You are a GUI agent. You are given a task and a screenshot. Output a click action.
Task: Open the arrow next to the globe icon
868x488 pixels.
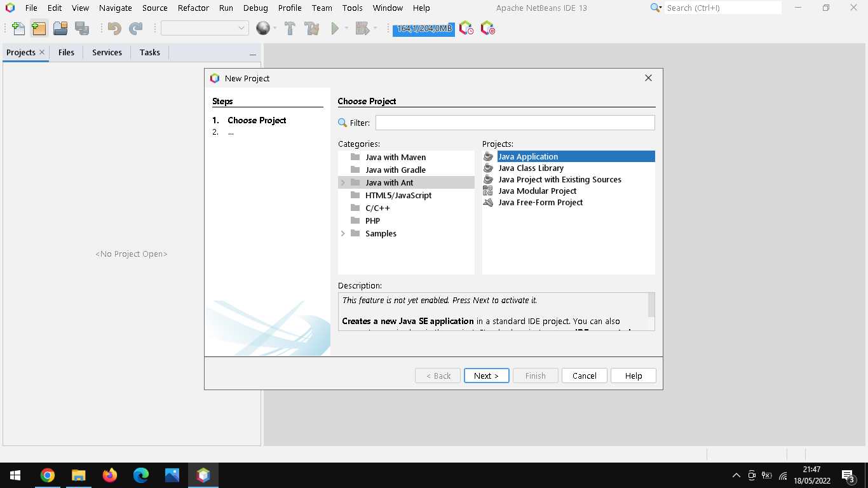pyautogui.click(x=275, y=29)
